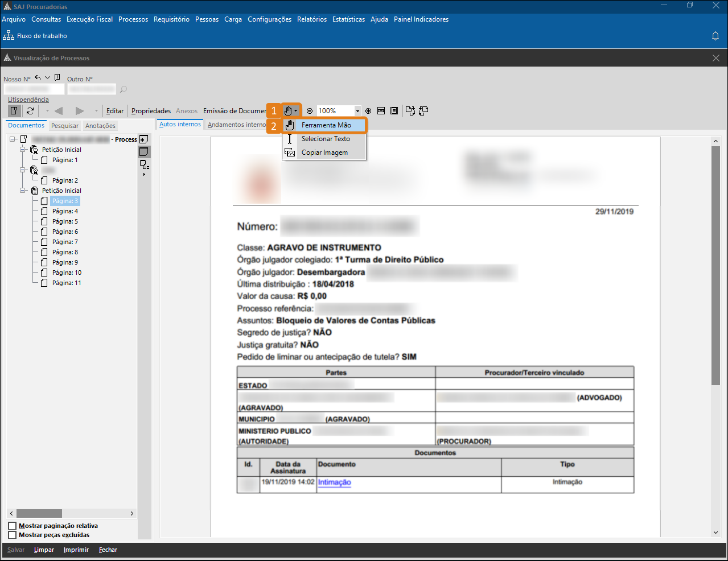Click the hand tool toolbar button
This screenshot has height=561, width=728.
pos(289,111)
